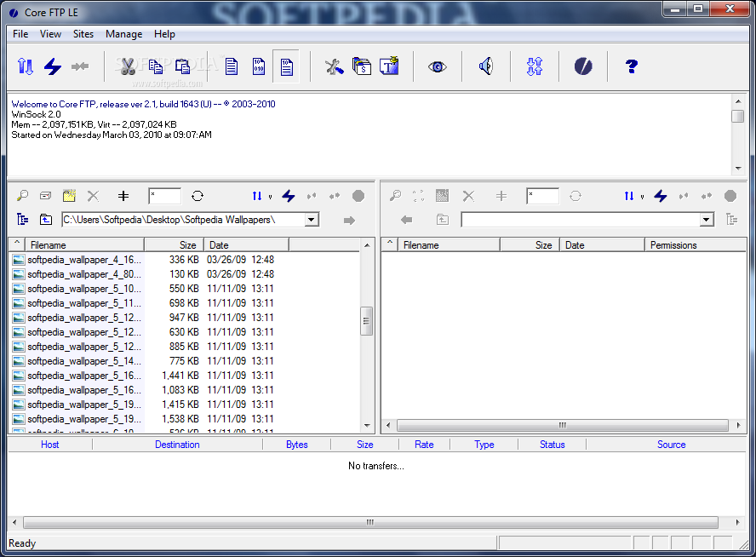
Task: Click the Site Manager connect icon in main toolbar
Action: (x=26, y=66)
